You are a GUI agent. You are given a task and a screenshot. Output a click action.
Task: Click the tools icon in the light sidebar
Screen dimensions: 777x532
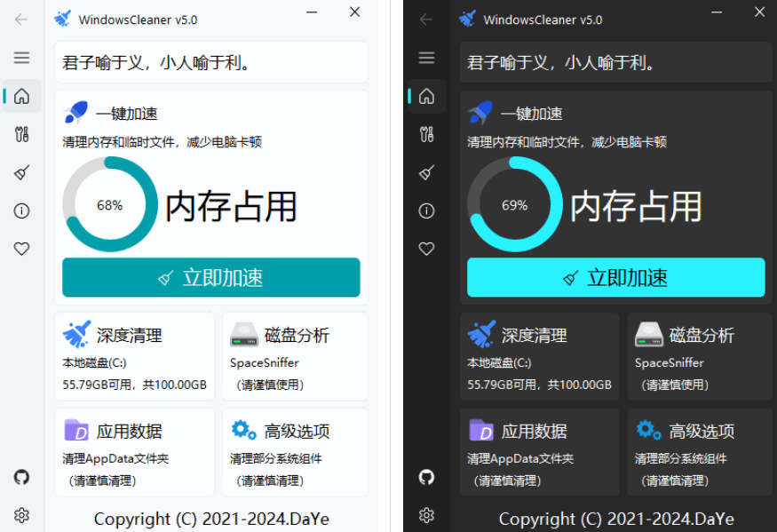click(x=21, y=133)
